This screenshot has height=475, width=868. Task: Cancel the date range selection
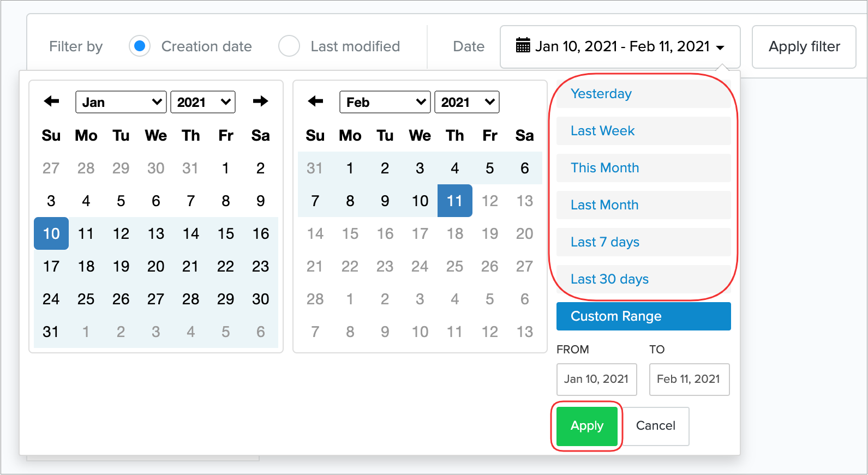click(655, 426)
